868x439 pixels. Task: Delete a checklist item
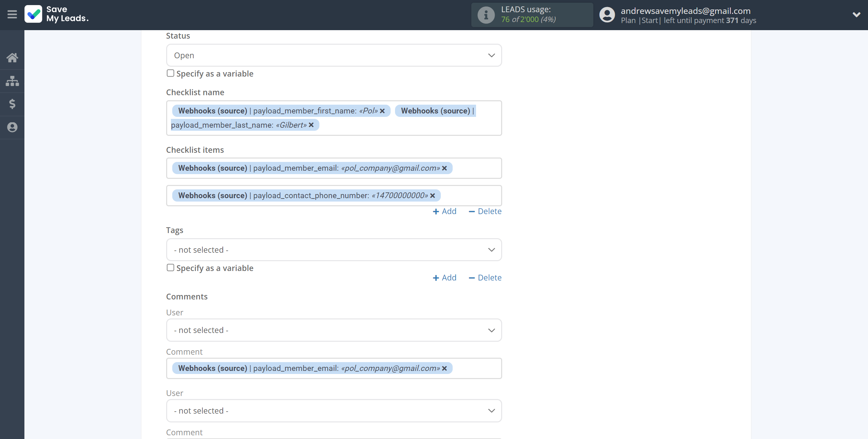pos(485,211)
